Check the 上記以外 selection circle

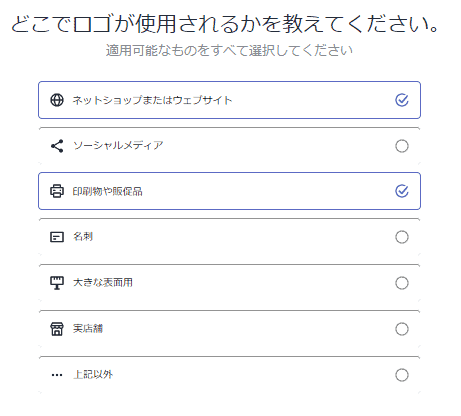click(402, 375)
